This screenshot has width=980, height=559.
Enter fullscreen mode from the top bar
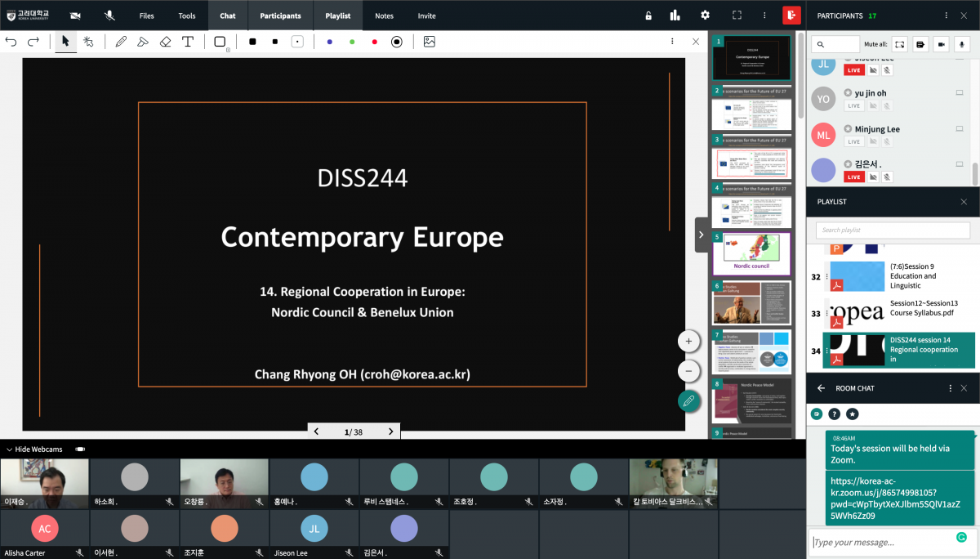coord(737,16)
